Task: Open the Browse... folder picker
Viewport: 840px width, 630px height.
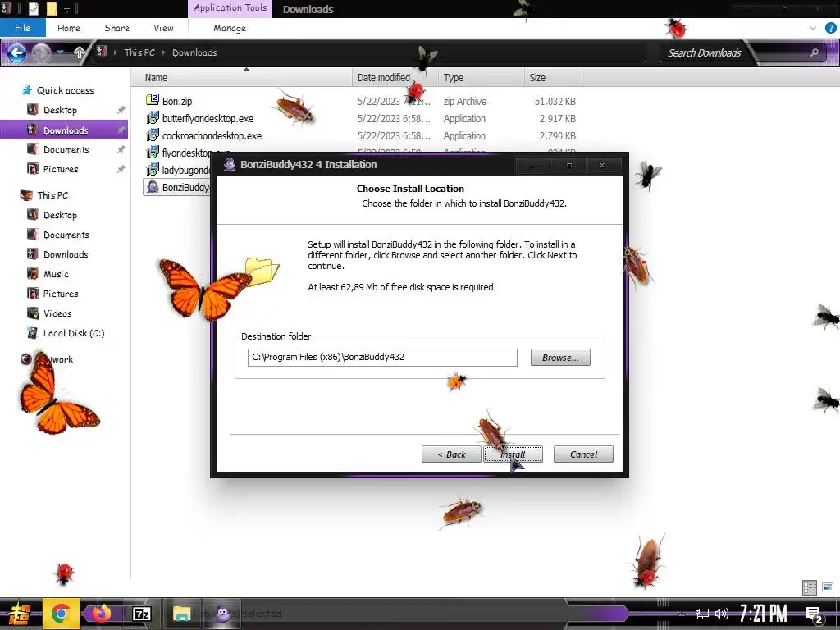Action: (x=560, y=358)
